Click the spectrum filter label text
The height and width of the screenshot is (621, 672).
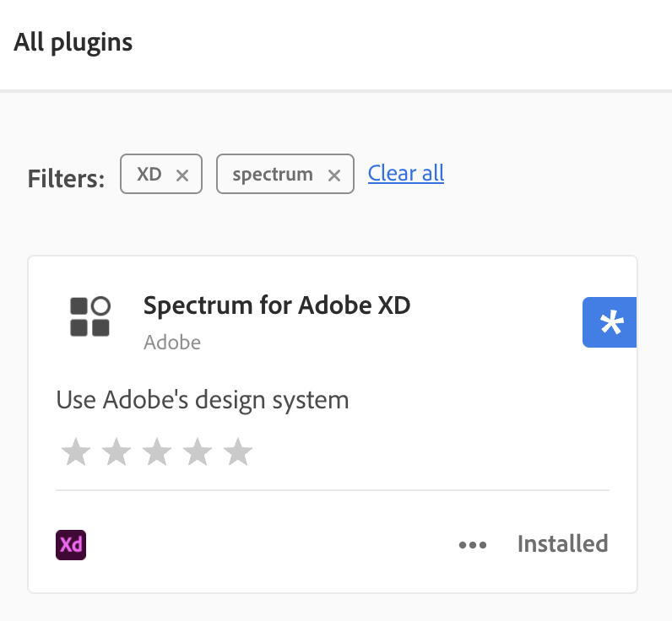tap(273, 175)
